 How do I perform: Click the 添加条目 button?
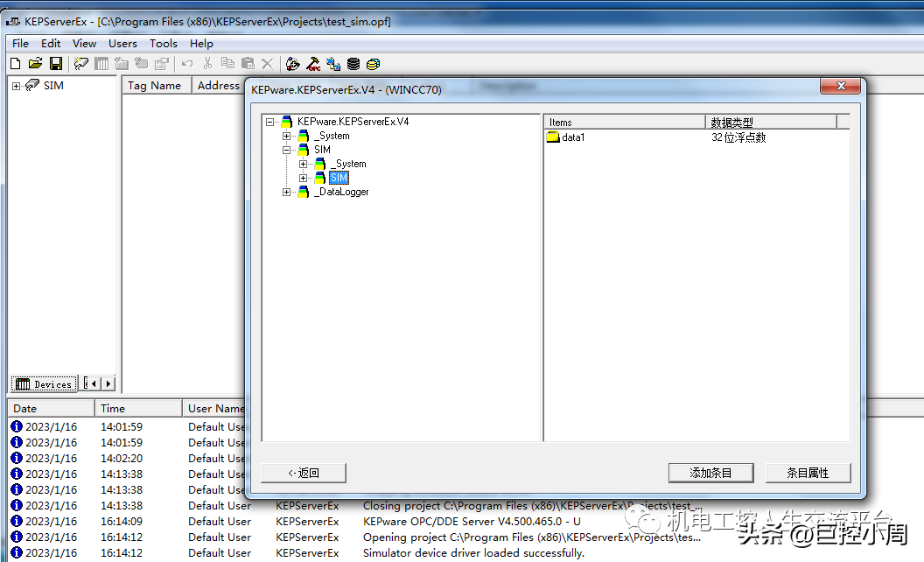click(x=710, y=473)
